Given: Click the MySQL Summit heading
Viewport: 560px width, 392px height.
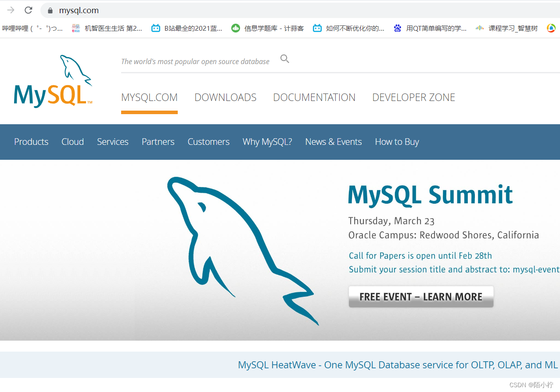Looking at the screenshot, I should pos(431,195).
